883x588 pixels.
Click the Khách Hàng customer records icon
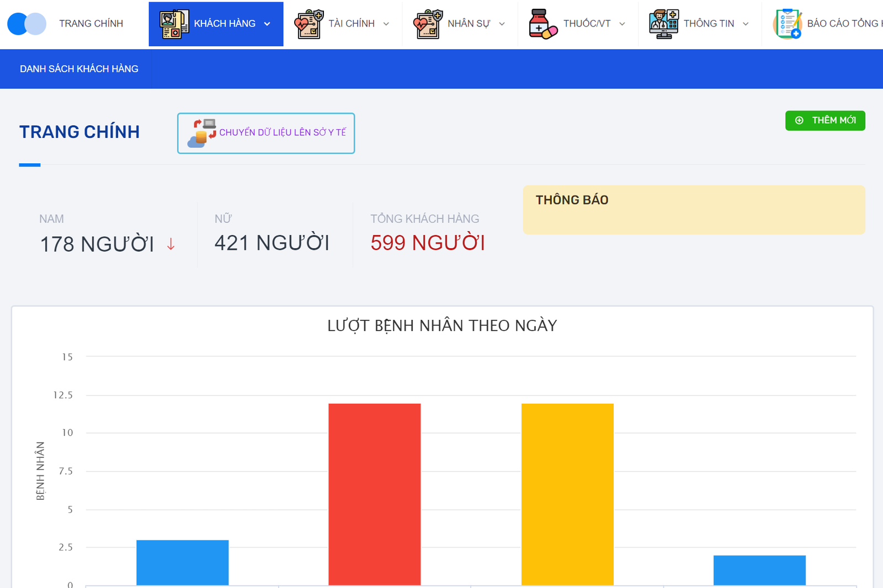174,24
